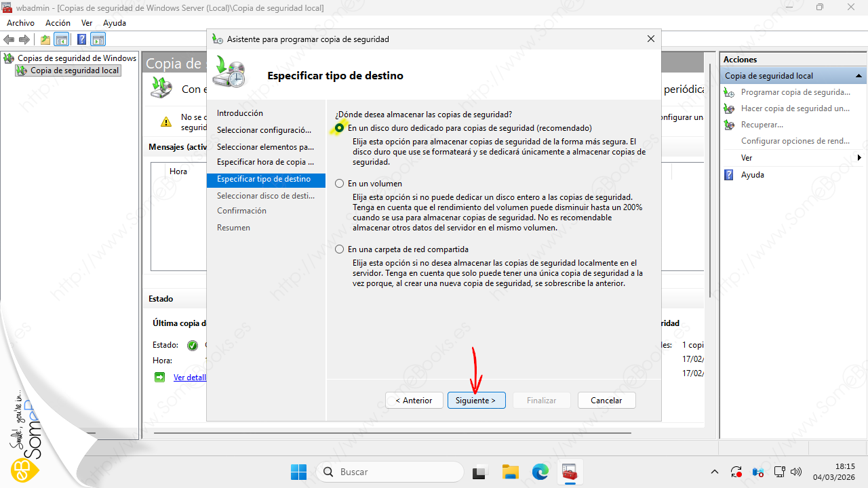
Task: Toggle the show/hide action pane toolbar icon
Action: pos(98,39)
